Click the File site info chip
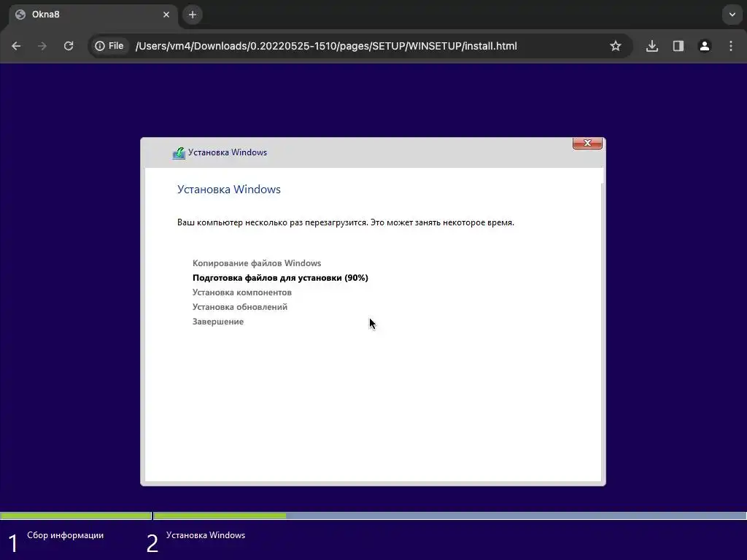Viewport: 747px width, 560px height. pyautogui.click(x=109, y=46)
